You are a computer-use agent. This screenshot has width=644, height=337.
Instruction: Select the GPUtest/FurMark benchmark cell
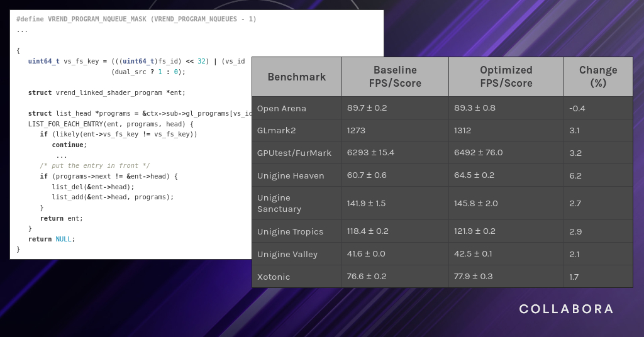[x=297, y=153]
